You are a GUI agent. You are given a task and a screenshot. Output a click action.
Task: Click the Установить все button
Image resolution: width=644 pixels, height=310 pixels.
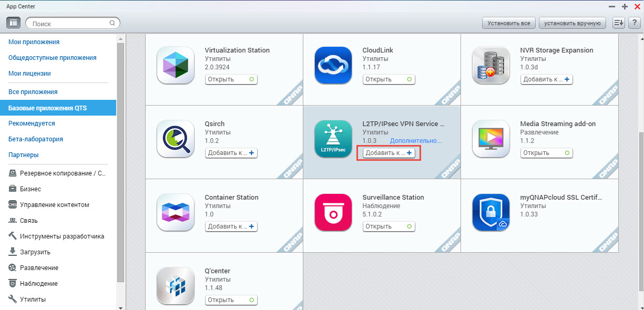point(508,23)
